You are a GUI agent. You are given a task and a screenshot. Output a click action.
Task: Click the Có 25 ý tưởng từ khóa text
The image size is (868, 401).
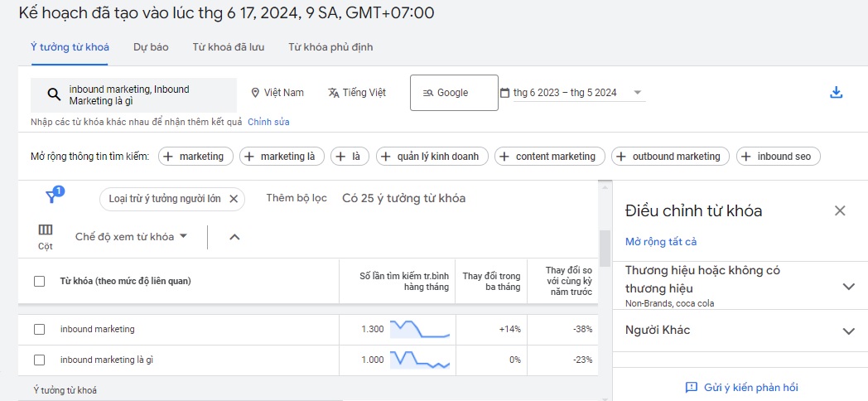click(403, 198)
